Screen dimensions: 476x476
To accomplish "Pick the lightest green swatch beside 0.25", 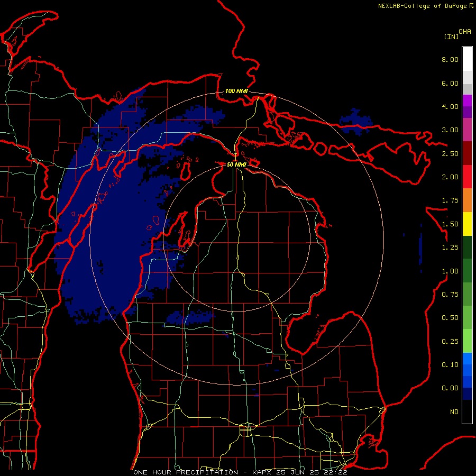I will (x=467, y=341).
